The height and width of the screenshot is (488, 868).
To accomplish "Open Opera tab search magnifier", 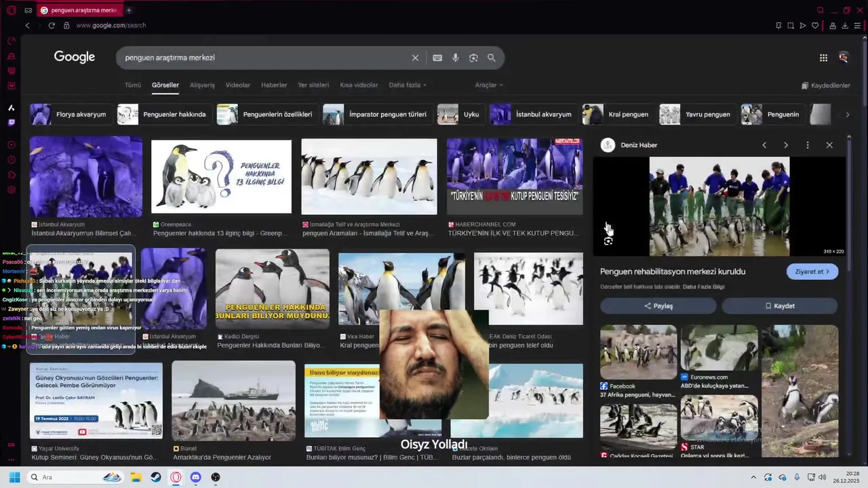I will [820, 10].
